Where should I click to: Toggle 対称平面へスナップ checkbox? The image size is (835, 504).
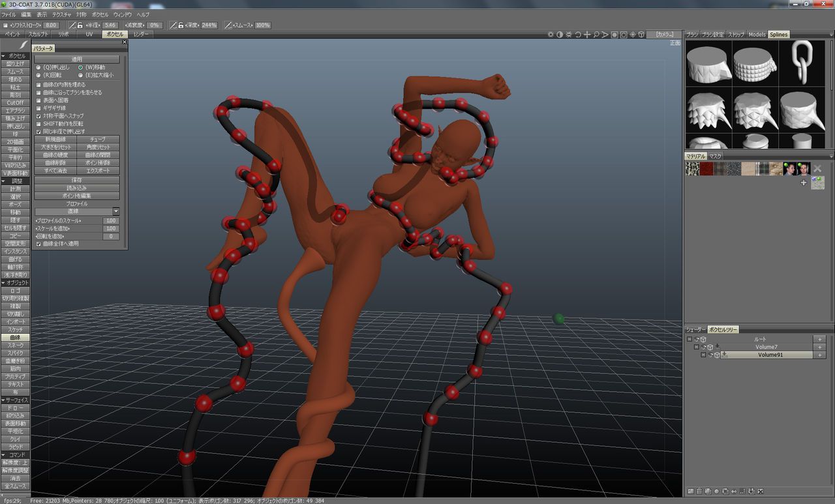coord(38,115)
